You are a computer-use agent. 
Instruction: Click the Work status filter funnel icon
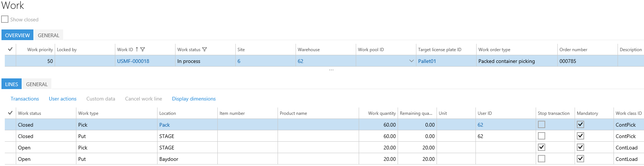tap(205, 49)
